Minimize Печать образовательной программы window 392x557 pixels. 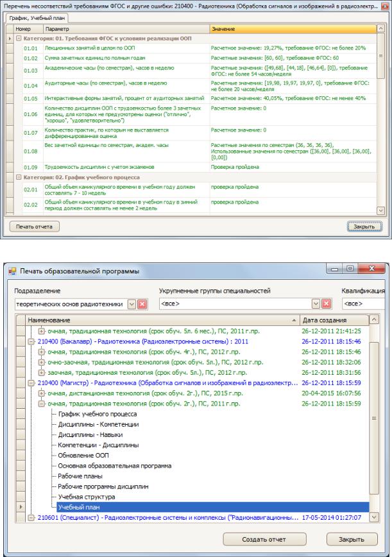(334, 269)
